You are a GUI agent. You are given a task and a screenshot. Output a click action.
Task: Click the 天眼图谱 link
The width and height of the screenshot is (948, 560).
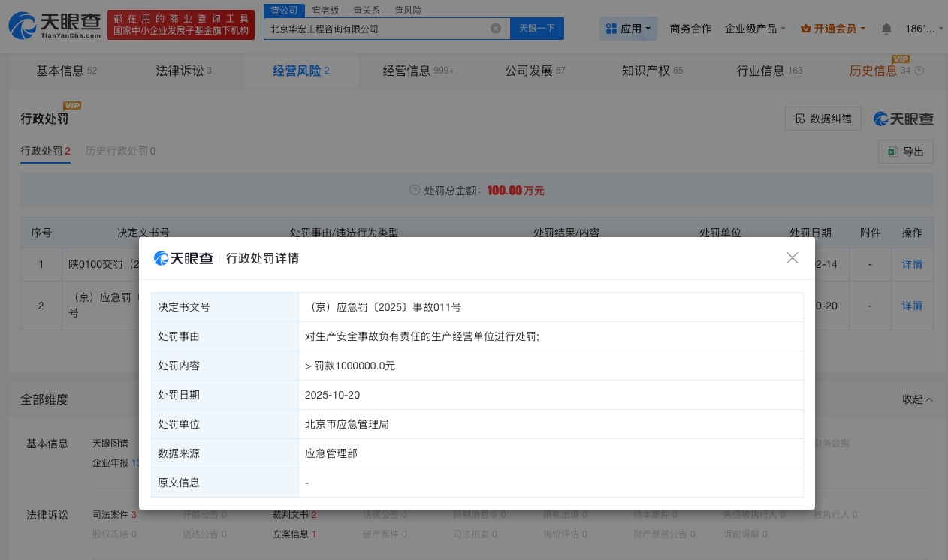(110, 444)
